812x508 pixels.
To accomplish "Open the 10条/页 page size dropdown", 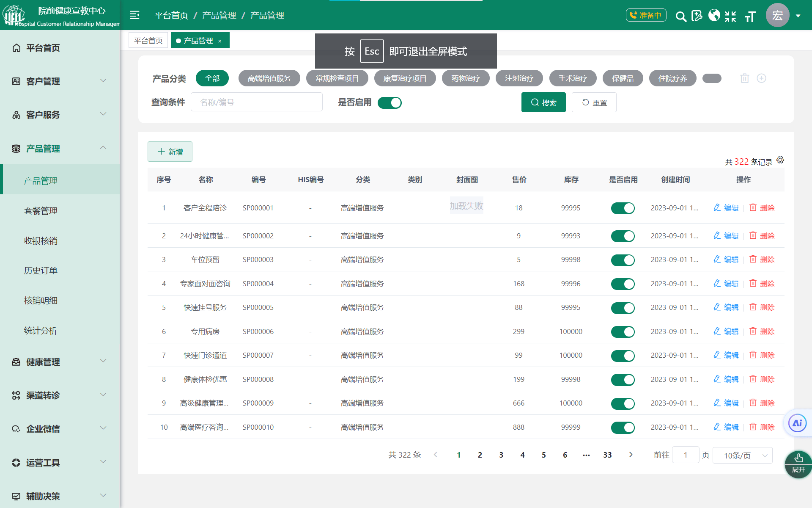I will click(x=742, y=455).
